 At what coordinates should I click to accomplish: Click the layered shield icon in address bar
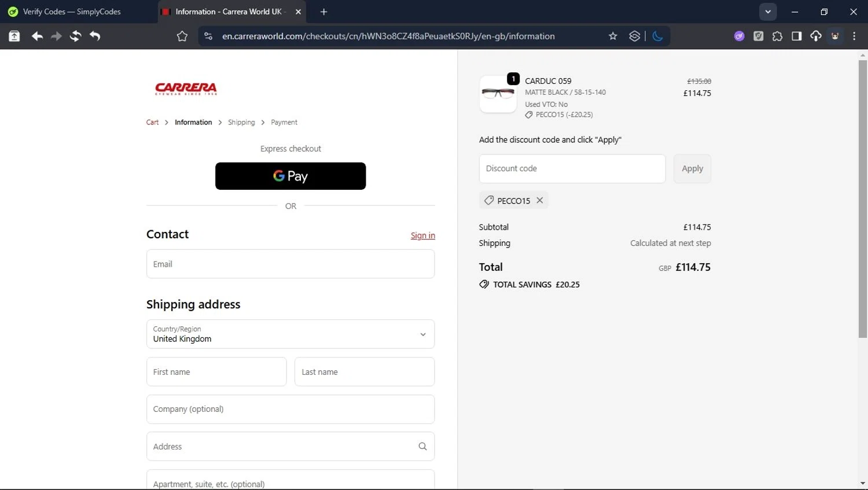(x=635, y=36)
